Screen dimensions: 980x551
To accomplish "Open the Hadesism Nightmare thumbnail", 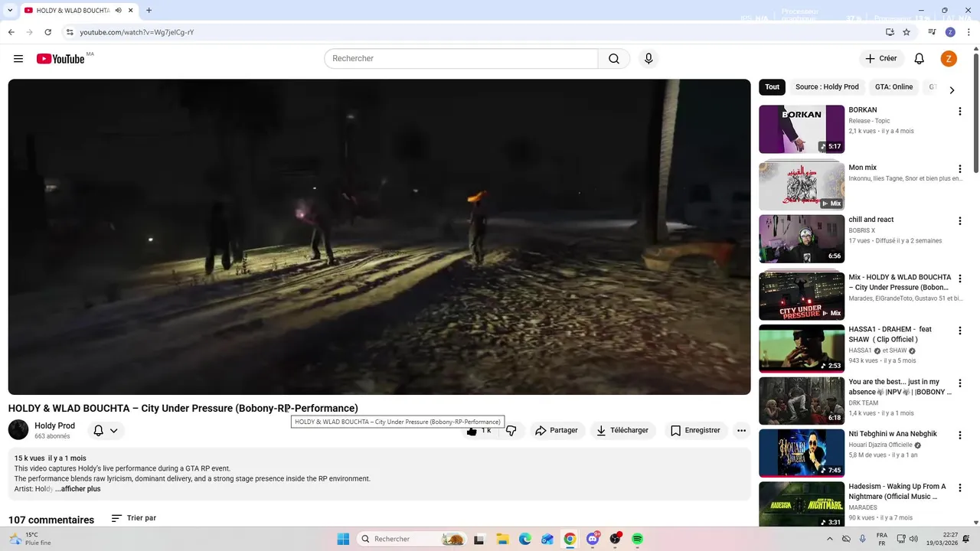I will tap(802, 505).
